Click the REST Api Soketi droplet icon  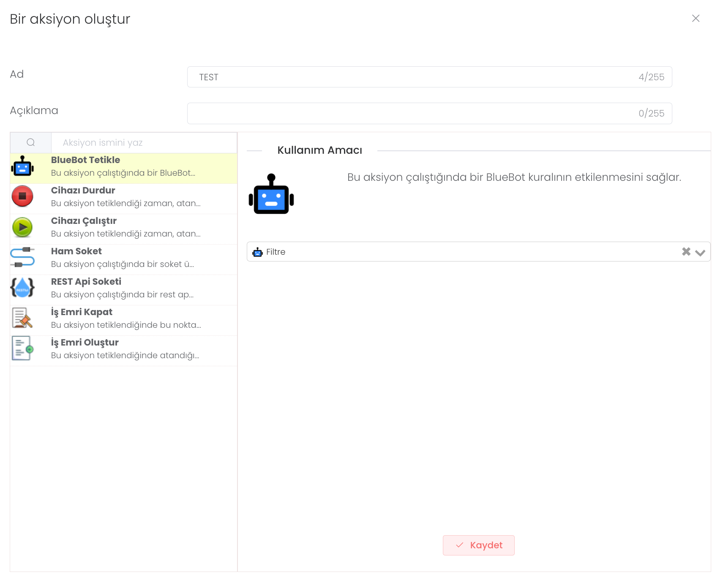click(x=22, y=288)
